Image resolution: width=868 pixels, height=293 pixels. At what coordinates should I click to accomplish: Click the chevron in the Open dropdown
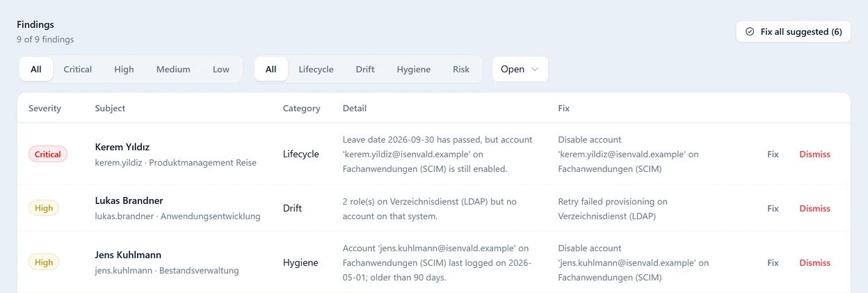pos(535,70)
